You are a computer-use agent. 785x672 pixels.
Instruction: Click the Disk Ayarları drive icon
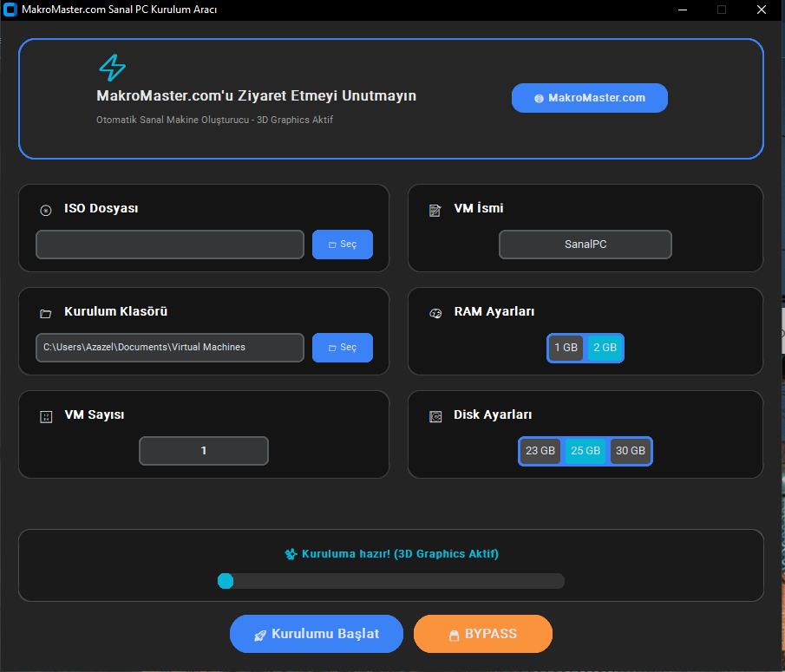point(435,417)
